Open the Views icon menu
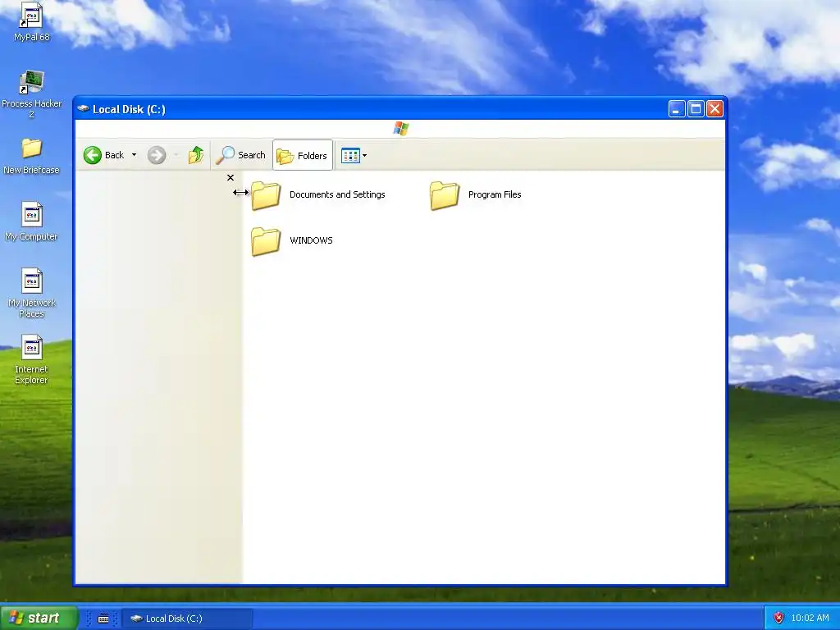This screenshot has width=840, height=630. point(354,155)
